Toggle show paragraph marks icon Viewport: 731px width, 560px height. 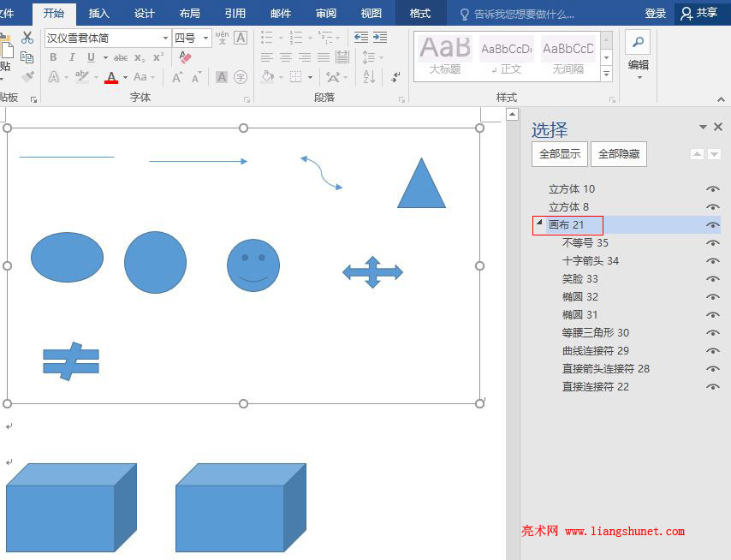coord(395,77)
